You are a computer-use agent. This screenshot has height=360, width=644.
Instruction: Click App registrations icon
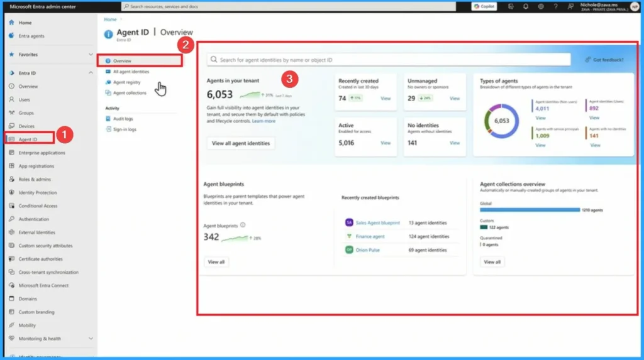coord(11,166)
